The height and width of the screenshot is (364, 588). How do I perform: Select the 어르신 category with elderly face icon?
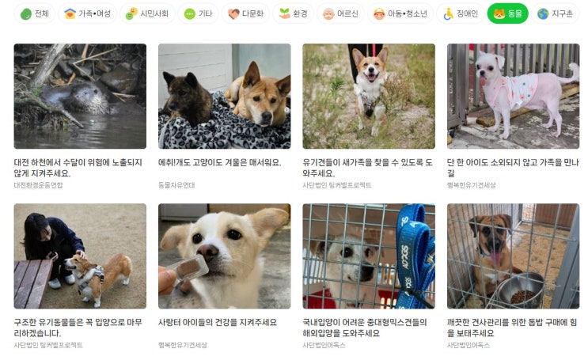click(340, 14)
